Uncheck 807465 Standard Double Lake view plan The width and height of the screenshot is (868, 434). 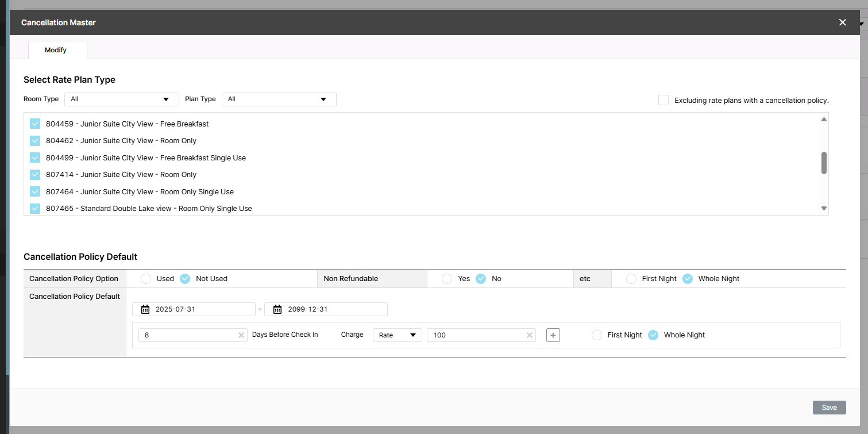tap(35, 208)
